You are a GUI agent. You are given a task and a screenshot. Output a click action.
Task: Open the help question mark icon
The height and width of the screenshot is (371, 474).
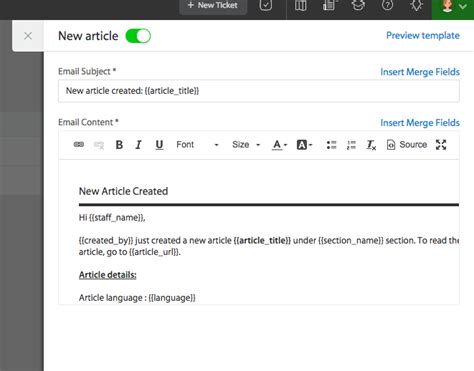[387, 5]
